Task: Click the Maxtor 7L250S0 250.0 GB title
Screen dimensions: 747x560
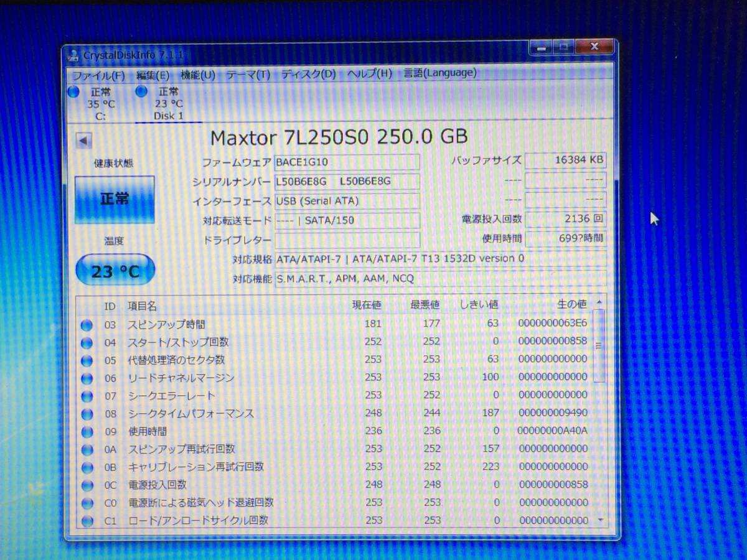Action: pyautogui.click(x=339, y=137)
